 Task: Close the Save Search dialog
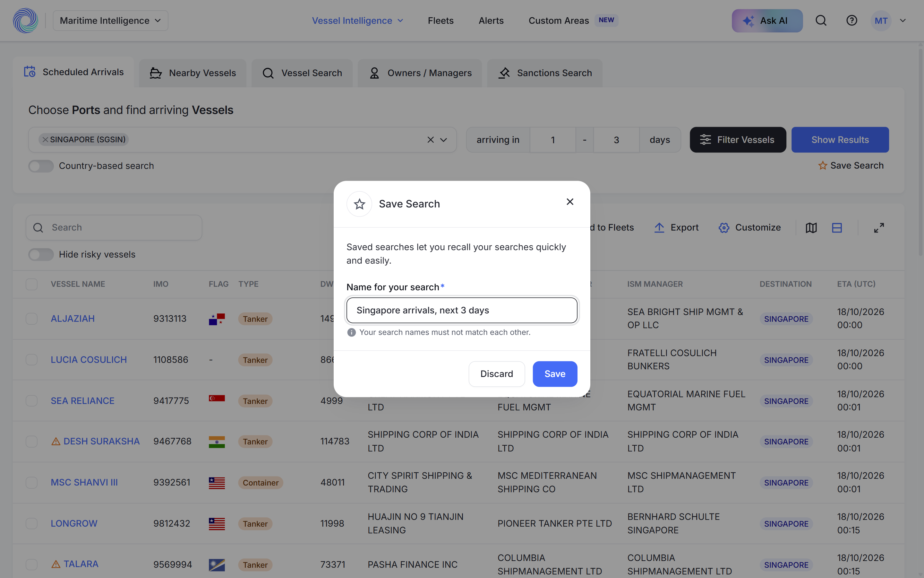click(570, 201)
